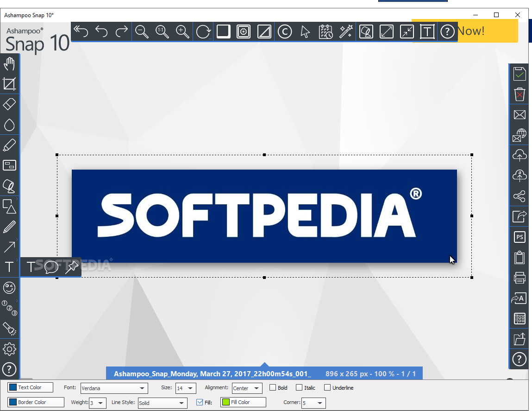Image resolution: width=532 pixels, height=411 pixels.
Task: Select the hand pan tool
Action: 9,64
